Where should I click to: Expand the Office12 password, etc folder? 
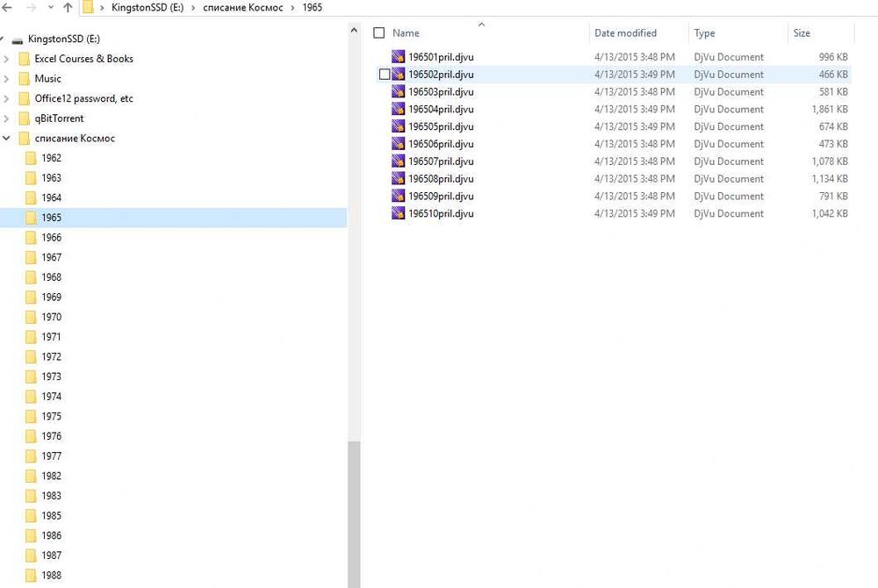6,98
